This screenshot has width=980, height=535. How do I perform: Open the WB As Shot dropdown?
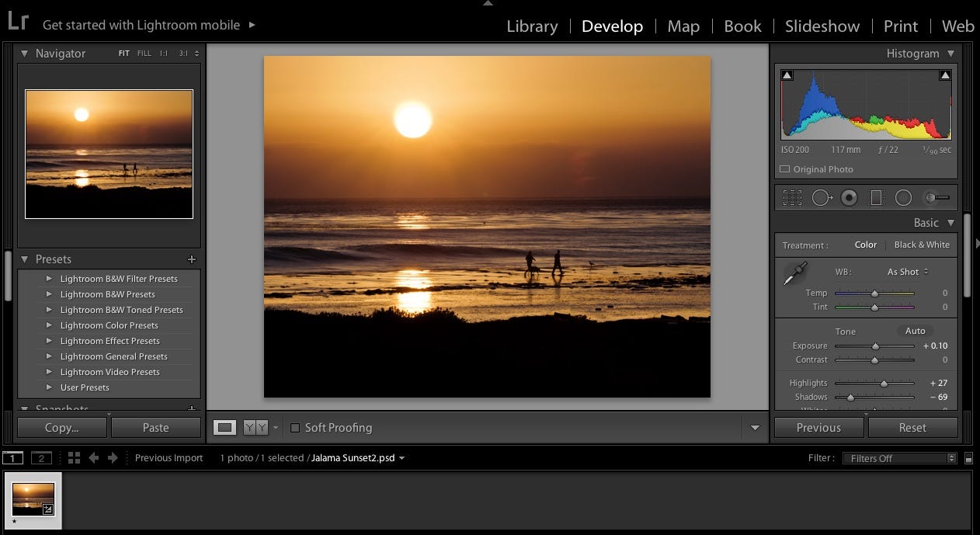(x=908, y=272)
